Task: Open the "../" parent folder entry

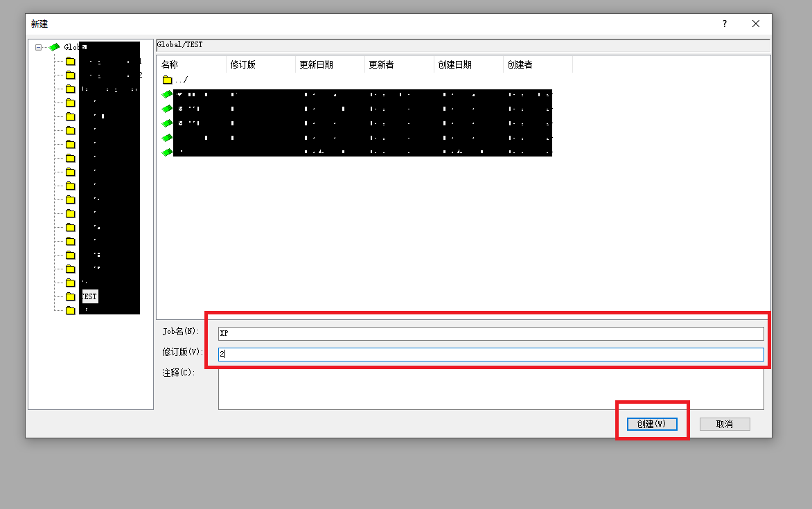Action: pyautogui.click(x=175, y=80)
